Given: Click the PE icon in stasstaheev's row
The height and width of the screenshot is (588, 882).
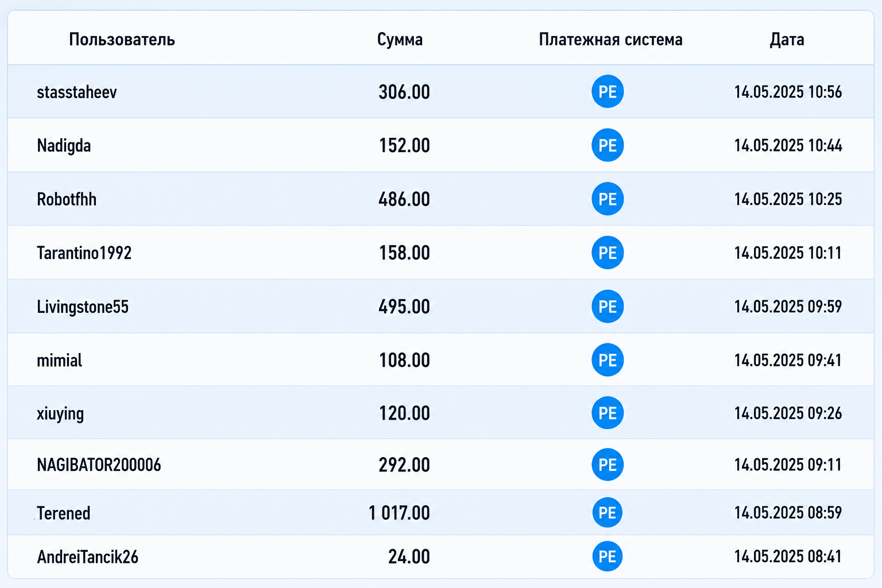Looking at the screenshot, I should [608, 91].
